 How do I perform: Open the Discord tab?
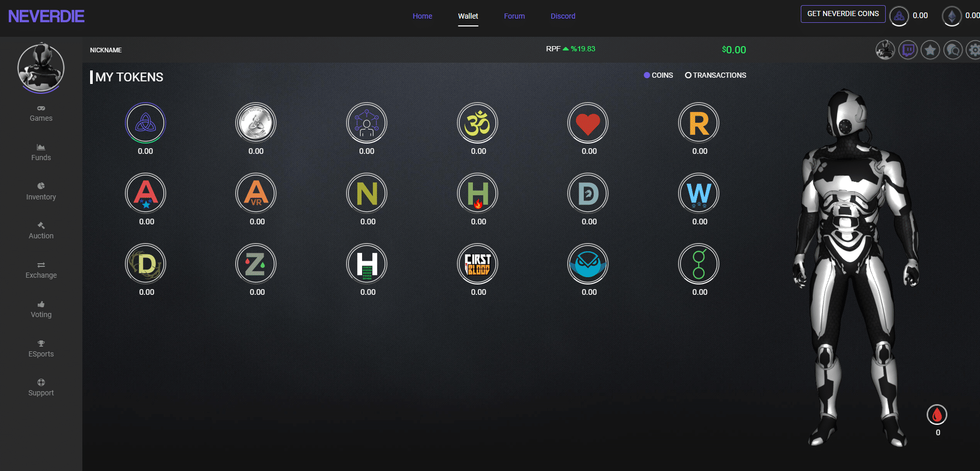563,16
